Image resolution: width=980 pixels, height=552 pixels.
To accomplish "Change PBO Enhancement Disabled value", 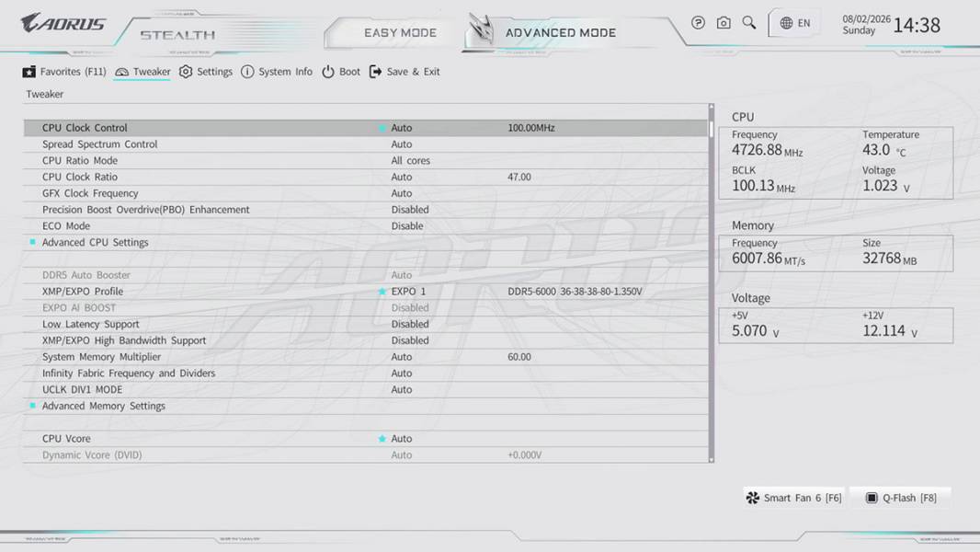I will click(x=410, y=210).
